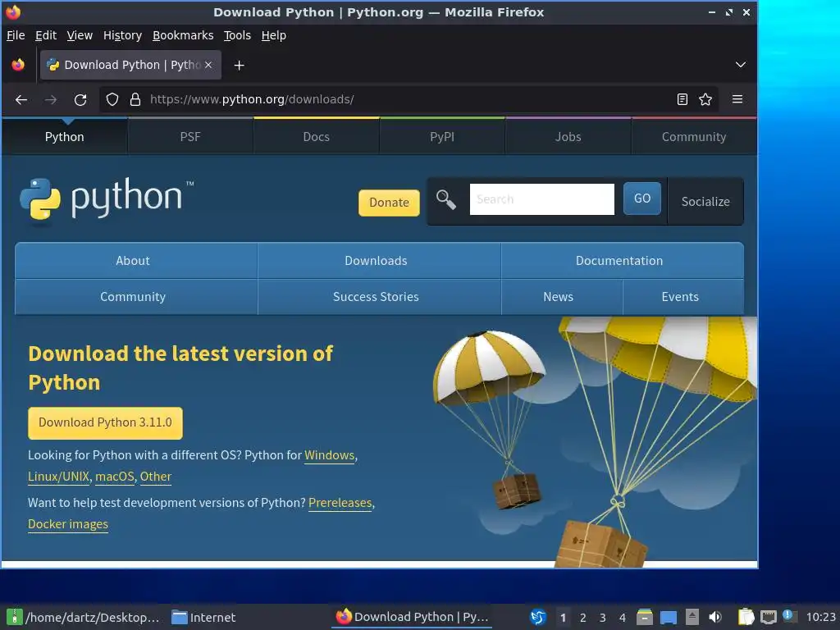Click the GO search button
This screenshot has height=630, width=840.
[641, 199]
